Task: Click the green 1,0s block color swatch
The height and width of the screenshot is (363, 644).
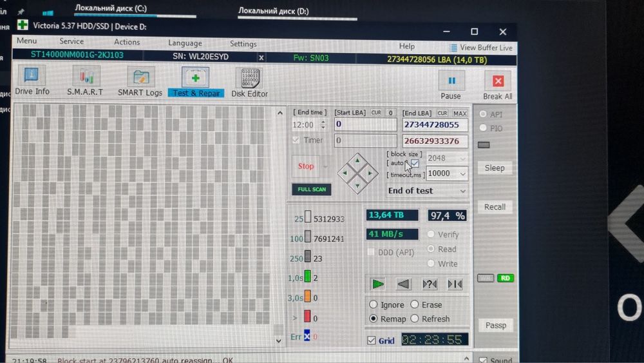Action: [307, 276]
